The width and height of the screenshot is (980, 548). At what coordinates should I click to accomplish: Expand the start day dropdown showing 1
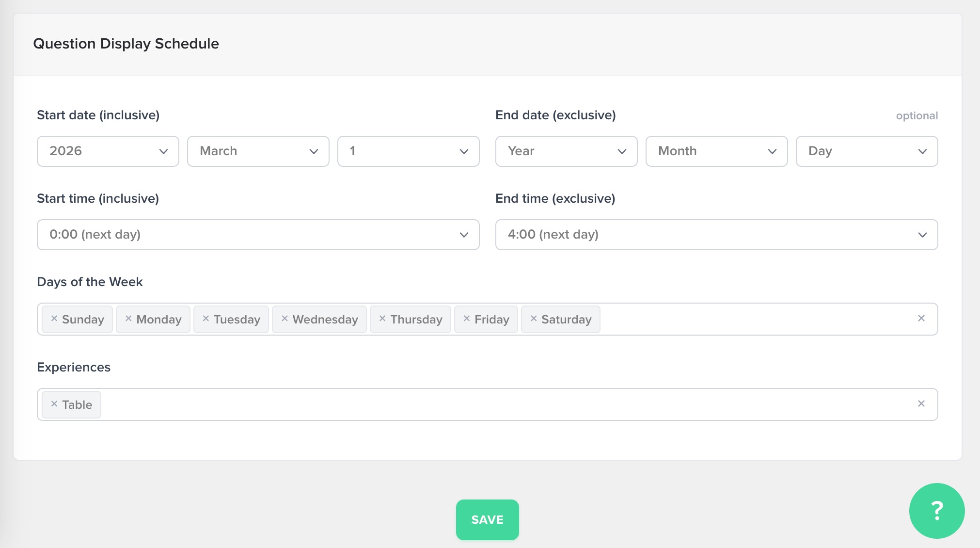pyautogui.click(x=408, y=151)
